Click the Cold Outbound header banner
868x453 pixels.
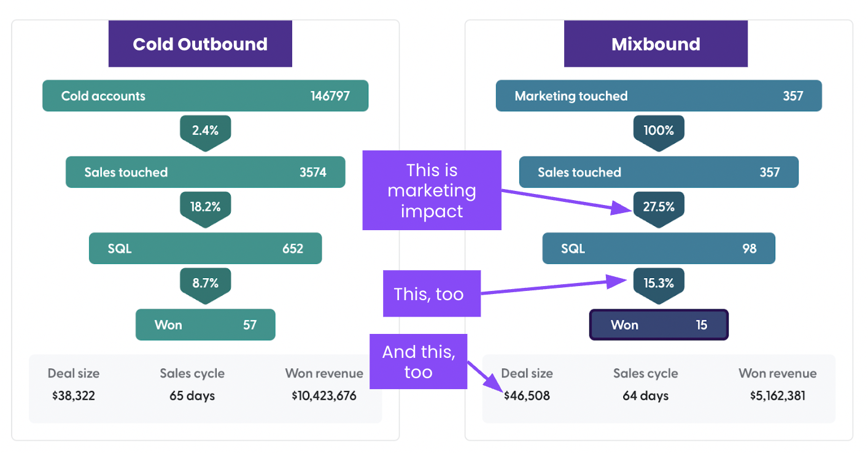tap(200, 44)
